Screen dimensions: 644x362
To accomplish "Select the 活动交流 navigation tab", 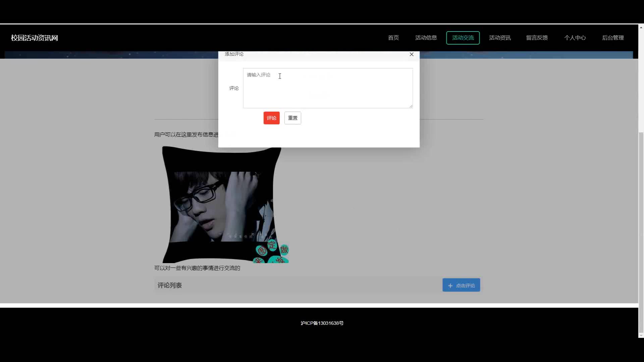I will [463, 38].
